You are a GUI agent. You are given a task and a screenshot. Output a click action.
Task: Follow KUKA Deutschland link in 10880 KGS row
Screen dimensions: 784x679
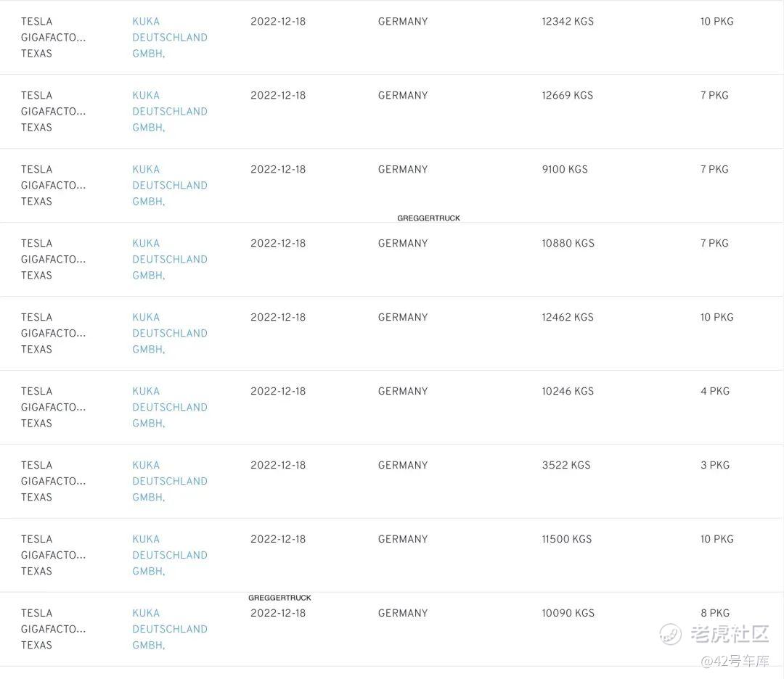pos(169,260)
